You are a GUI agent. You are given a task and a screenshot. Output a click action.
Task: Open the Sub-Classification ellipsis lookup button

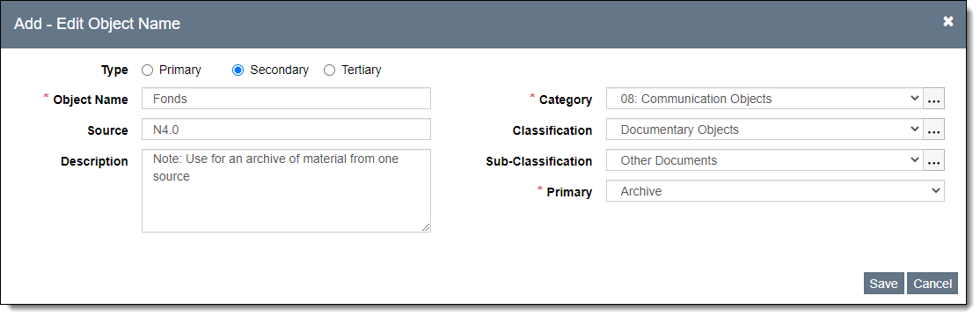tap(933, 160)
